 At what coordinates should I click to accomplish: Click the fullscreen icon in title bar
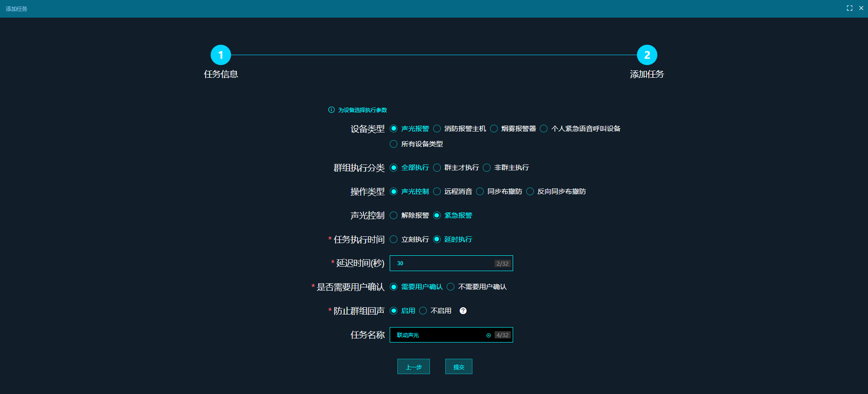point(849,8)
